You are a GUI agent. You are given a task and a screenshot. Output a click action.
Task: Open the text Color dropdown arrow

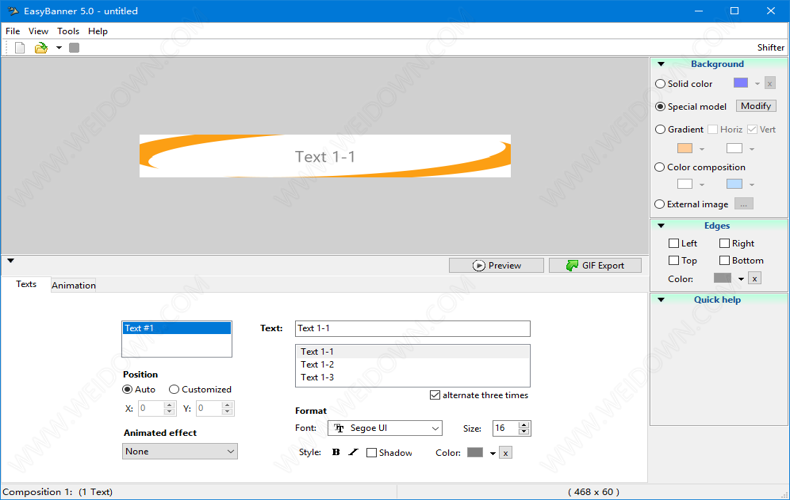(493, 453)
